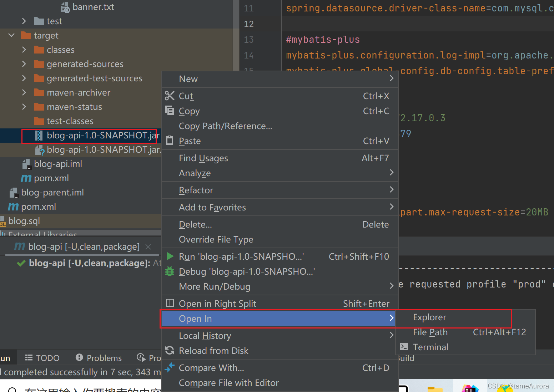
Task: Select Find Usages menu item
Action: coord(280,158)
